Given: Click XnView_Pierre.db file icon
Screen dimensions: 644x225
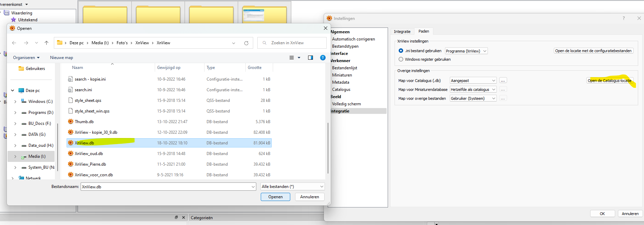Looking at the screenshot, I should [x=71, y=164].
